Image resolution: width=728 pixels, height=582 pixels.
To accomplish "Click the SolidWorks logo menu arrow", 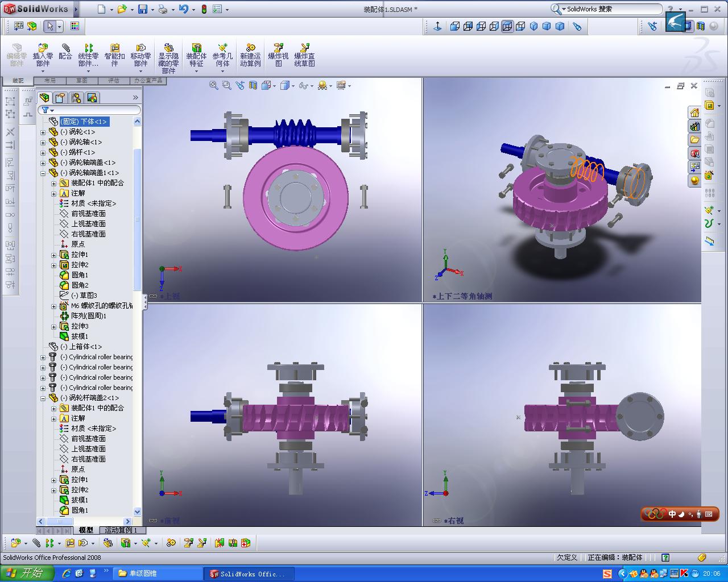I will (x=76, y=9).
